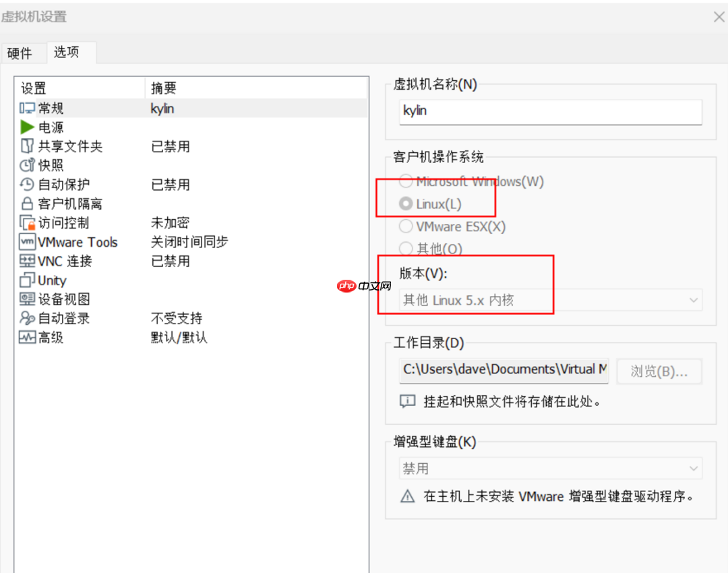This screenshot has width=728, height=573.
Task: Select the Linux(L) guest OS radio button
Action: [x=406, y=204]
